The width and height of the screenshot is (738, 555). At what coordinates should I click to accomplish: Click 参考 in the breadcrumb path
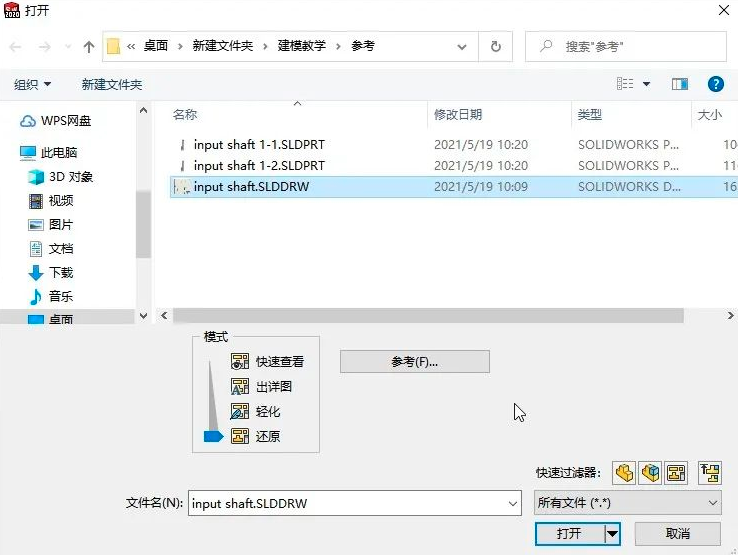tap(363, 46)
